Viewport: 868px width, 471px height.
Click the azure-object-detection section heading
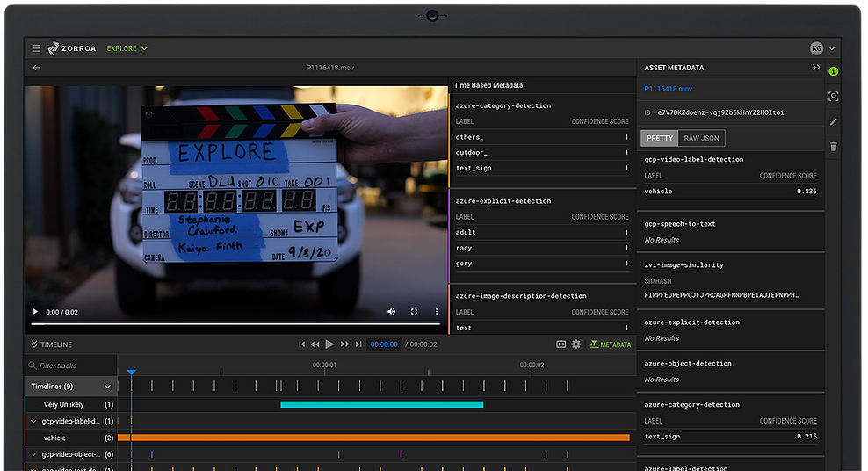pyautogui.click(x=688, y=364)
